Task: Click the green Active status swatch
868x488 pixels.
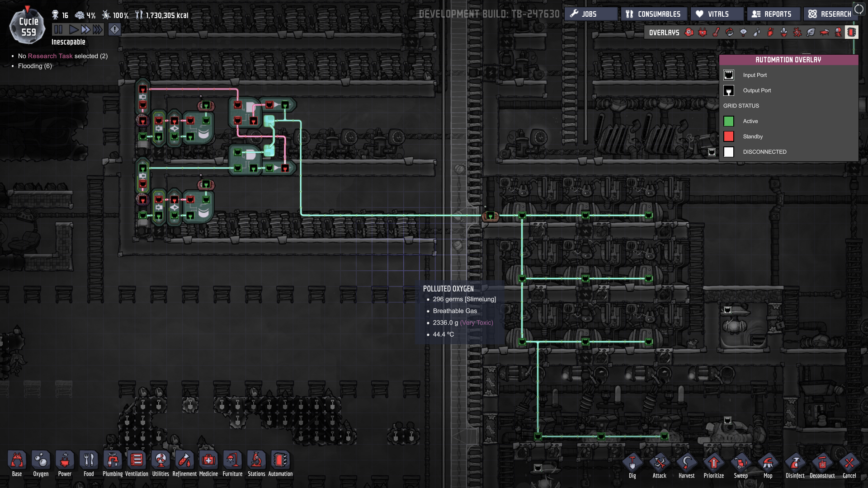Action: tap(729, 121)
